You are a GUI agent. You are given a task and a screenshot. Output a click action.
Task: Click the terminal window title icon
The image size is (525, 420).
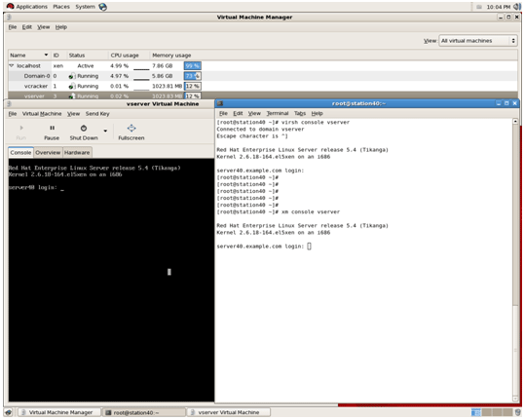tap(220, 103)
